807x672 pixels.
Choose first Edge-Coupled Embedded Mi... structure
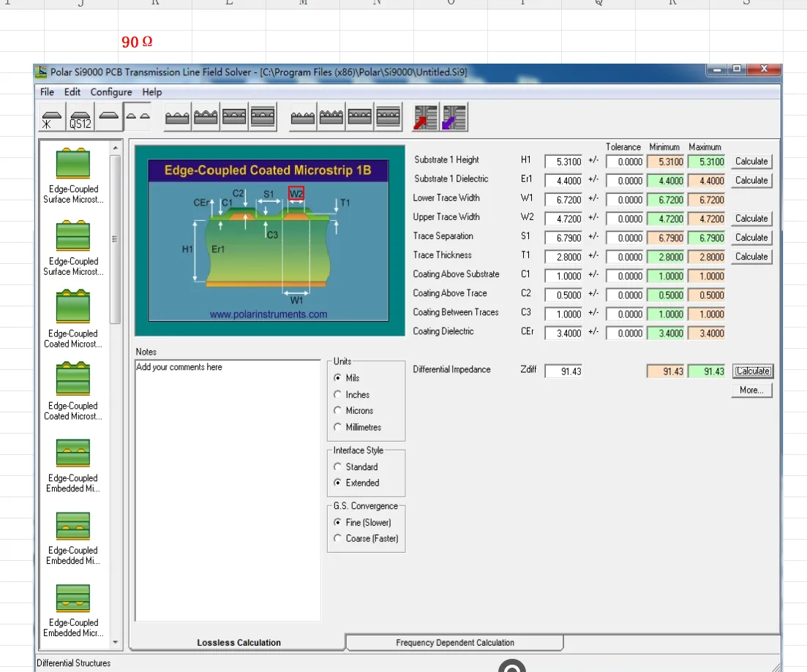pyautogui.click(x=73, y=466)
